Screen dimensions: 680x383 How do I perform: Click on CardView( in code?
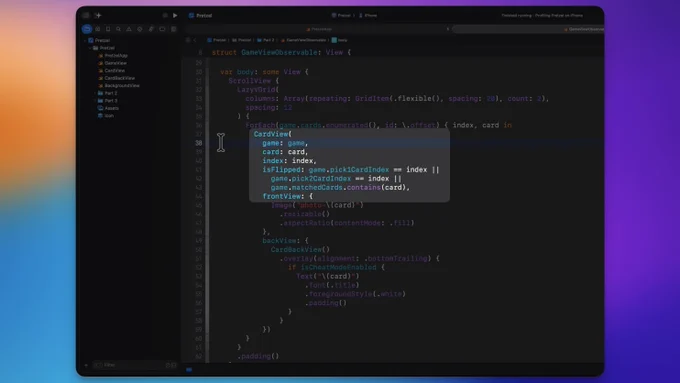point(273,134)
